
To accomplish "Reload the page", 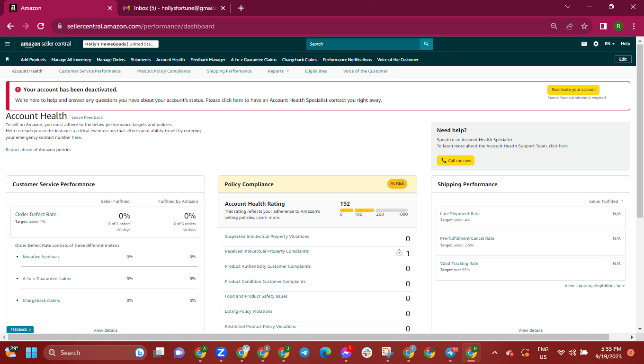I will click(41, 26).
